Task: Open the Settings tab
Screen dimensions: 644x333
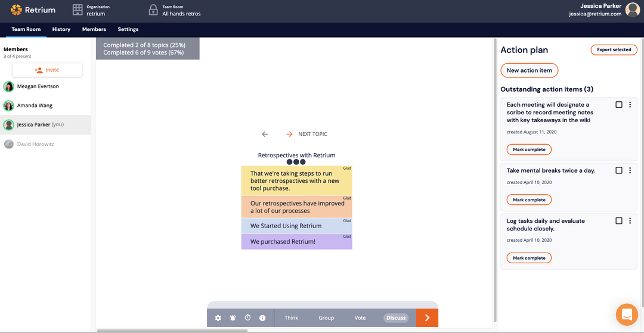Action: [x=128, y=30]
